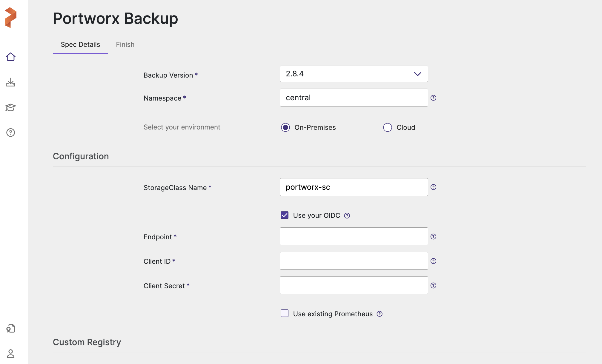This screenshot has height=364, width=602.
Task: Open the downloads tray sidebar icon
Action: (x=11, y=82)
